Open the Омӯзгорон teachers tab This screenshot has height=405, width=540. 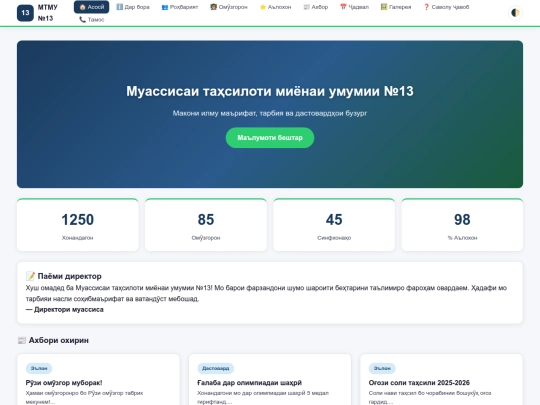[x=229, y=7]
